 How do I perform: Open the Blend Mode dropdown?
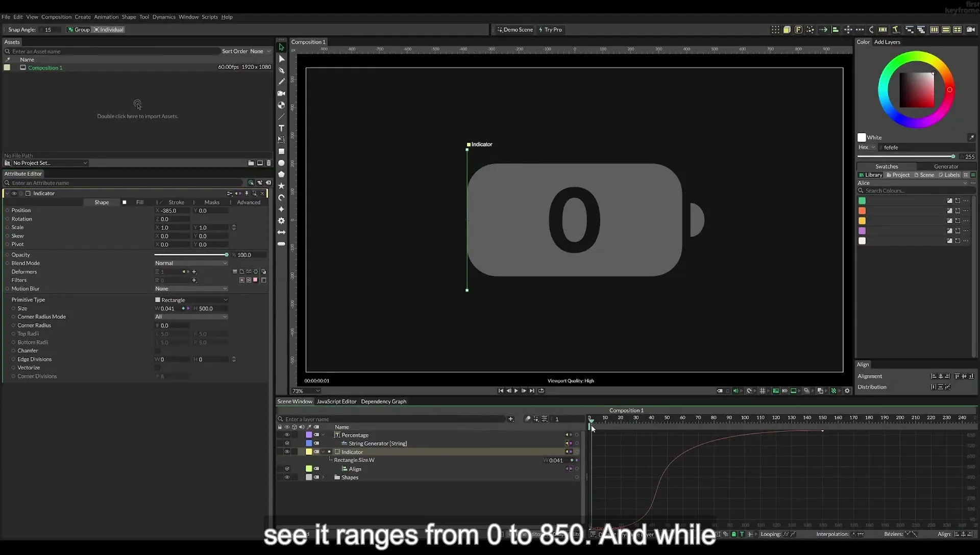click(191, 263)
